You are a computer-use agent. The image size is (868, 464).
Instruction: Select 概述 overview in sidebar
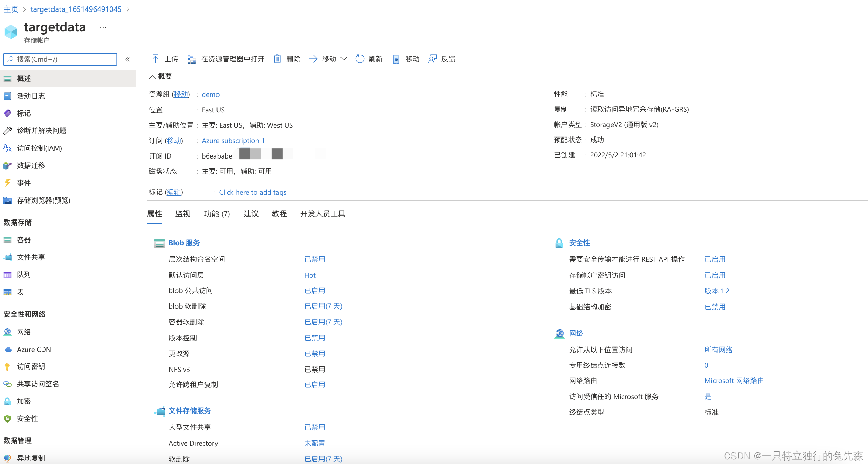click(68, 79)
